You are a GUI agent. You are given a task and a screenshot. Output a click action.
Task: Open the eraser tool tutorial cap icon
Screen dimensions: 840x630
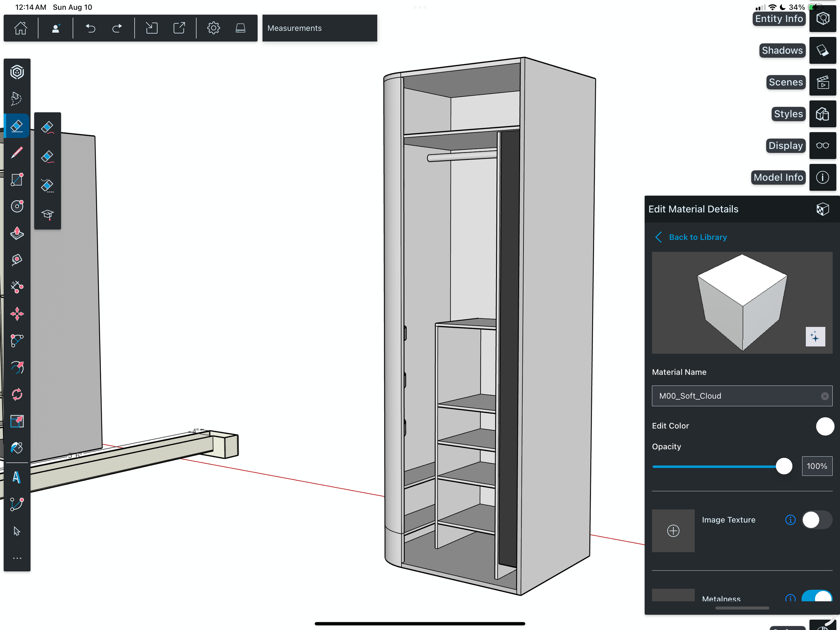click(47, 215)
